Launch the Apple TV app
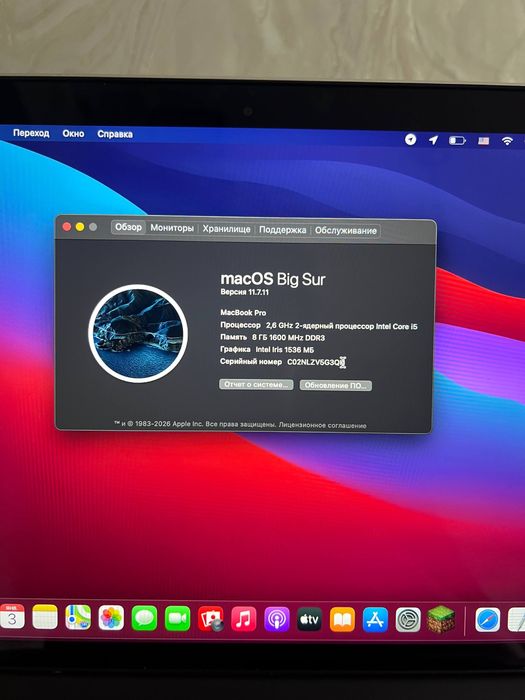This screenshot has height=700, width=525. 309,620
